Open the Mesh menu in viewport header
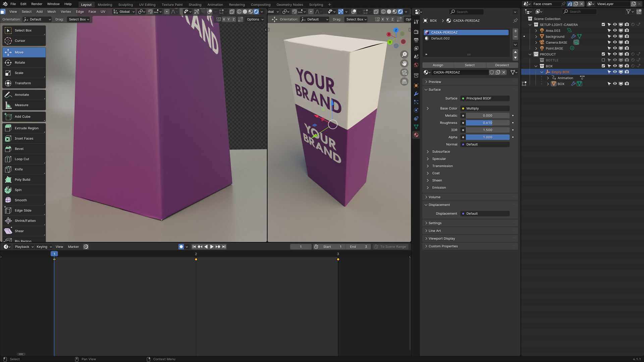644x362 pixels. [x=52, y=12]
